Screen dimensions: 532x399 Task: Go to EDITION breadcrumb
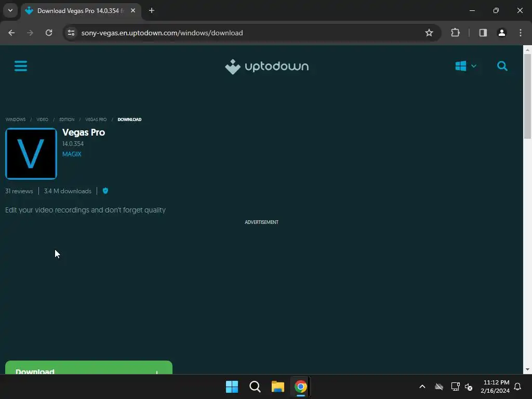pyautogui.click(x=67, y=119)
